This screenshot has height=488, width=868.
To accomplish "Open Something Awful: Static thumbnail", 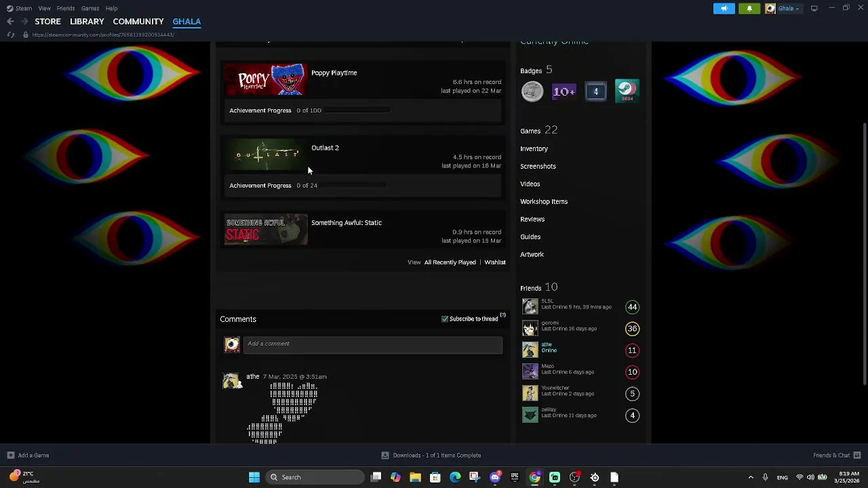I will click(267, 230).
